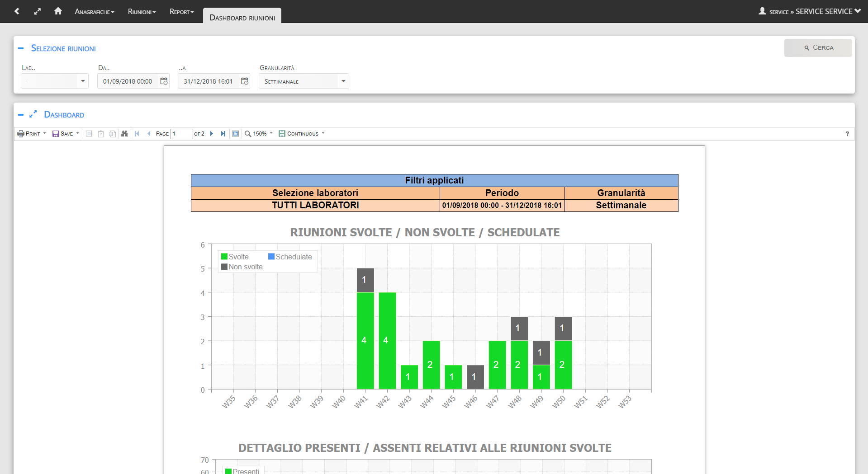Open the Service Service user menu
This screenshot has height=474, width=868.
[828, 11]
